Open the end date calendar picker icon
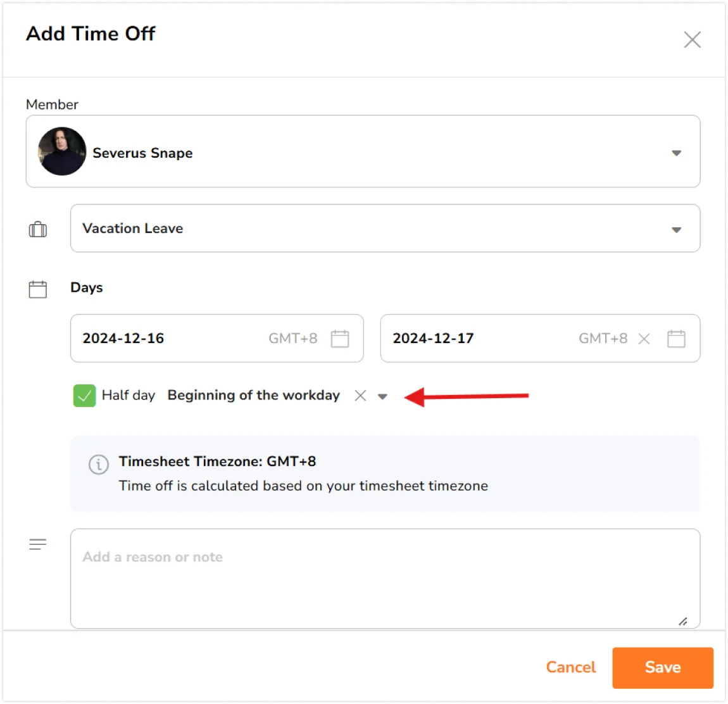 676,338
